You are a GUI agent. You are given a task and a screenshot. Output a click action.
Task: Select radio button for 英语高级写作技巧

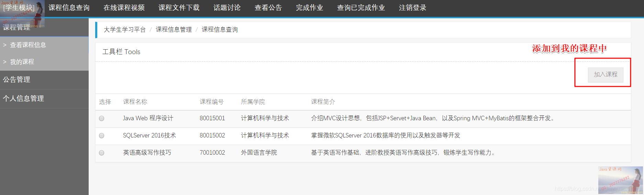point(101,153)
